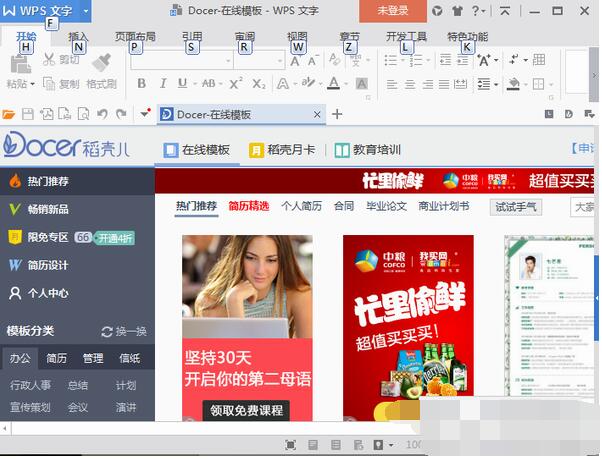
Task: Open the 坚持30天 language course thumbnail
Action: tap(247, 328)
